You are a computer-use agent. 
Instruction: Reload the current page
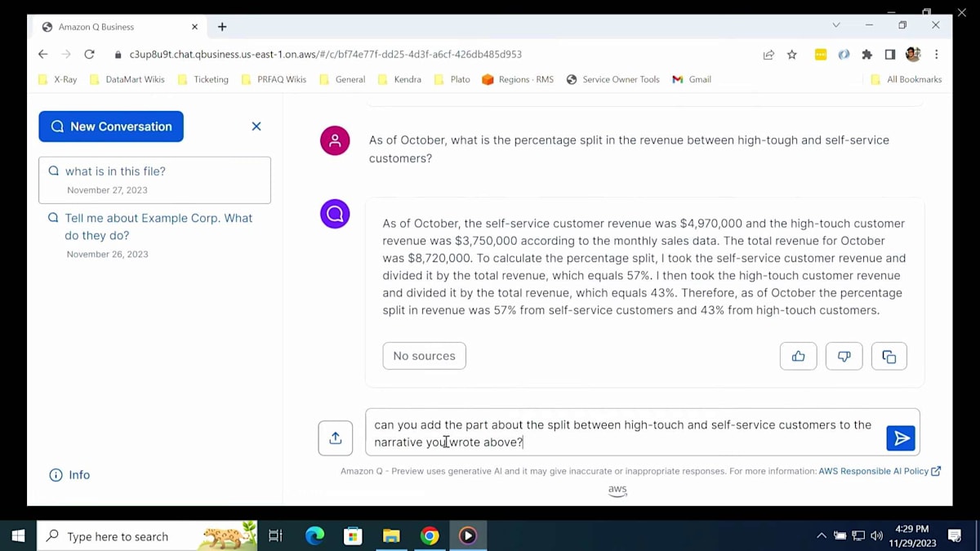pyautogui.click(x=89, y=55)
